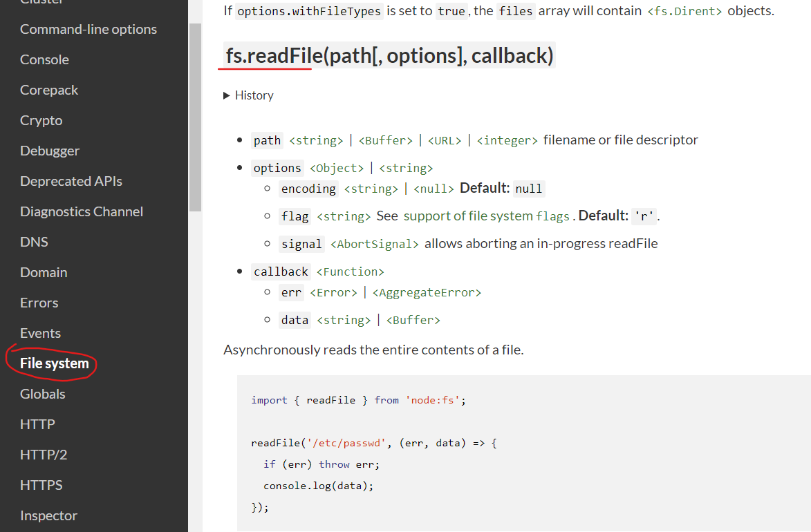Open the Crypto module page
The height and width of the screenshot is (532, 811).
click(41, 120)
